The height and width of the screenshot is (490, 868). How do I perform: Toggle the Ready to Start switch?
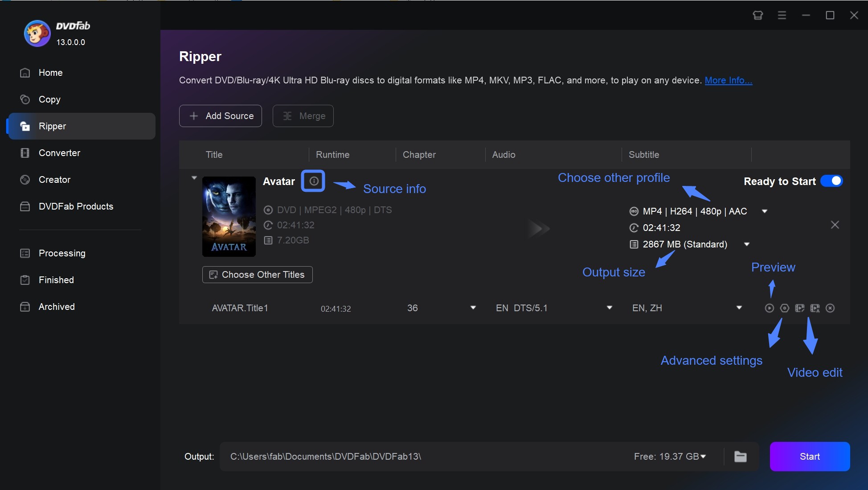pyautogui.click(x=832, y=181)
